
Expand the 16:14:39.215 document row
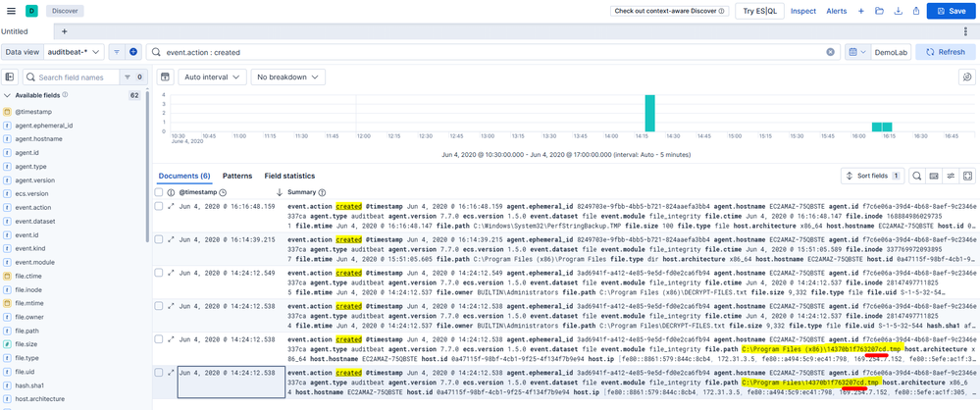click(172, 238)
